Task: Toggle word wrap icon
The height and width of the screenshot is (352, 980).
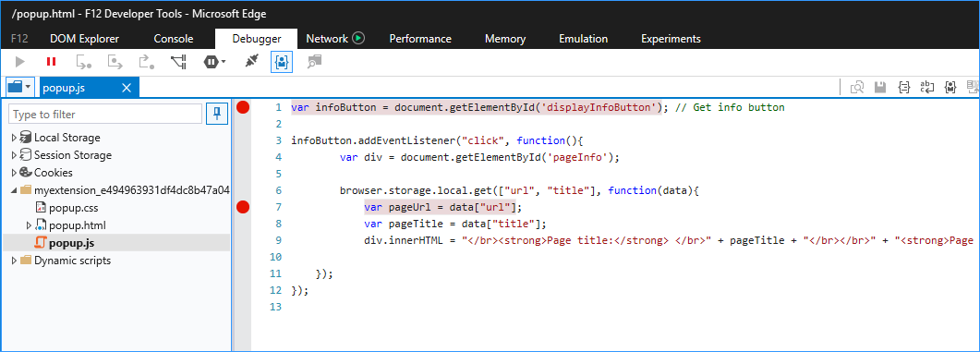Action: pos(926,88)
